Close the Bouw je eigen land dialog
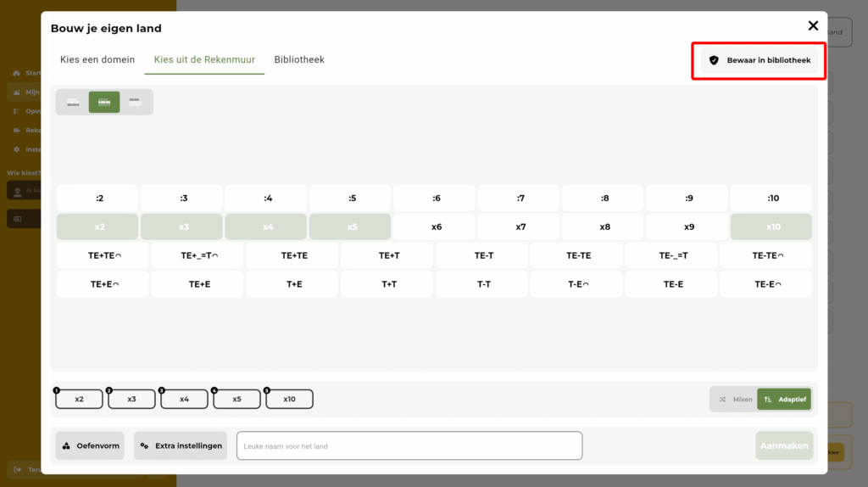868x487 pixels. (x=813, y=26)
